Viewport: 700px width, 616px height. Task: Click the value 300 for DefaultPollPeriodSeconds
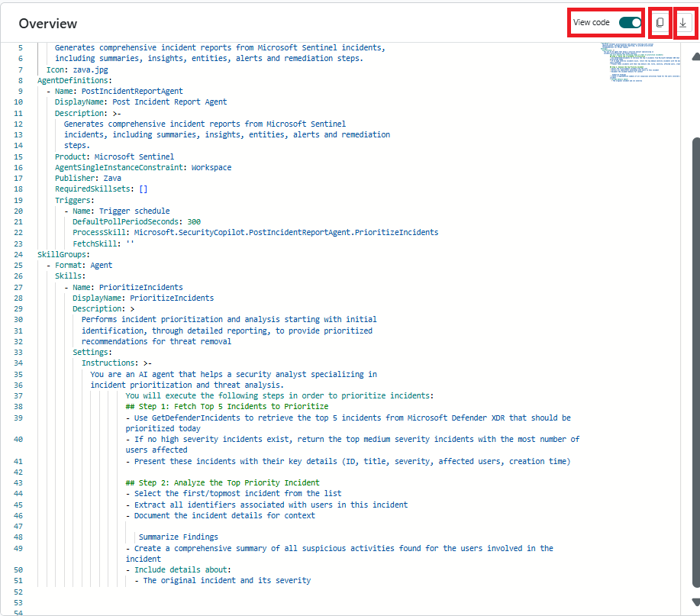coord(194,221)
